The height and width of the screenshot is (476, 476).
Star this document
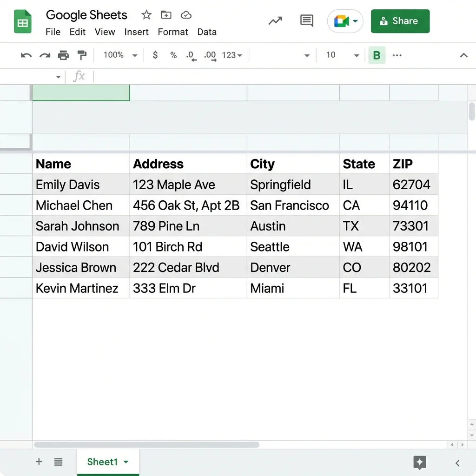coord(146,15)
